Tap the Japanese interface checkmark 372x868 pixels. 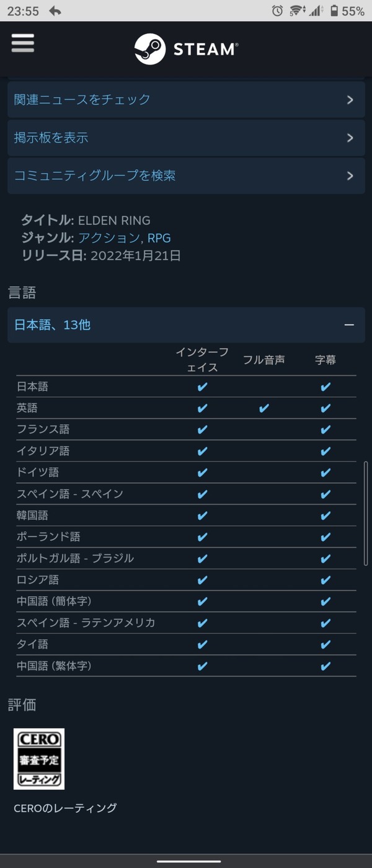pyautogui.click(x=201, y=387)
